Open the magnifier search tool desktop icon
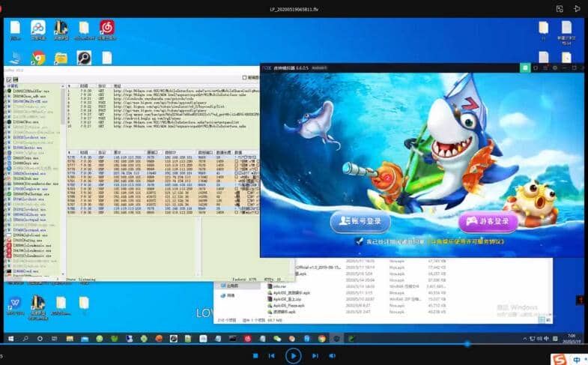The height and width of the screenshot is (365, 588). pyautogui.click(x=84, y=58)
